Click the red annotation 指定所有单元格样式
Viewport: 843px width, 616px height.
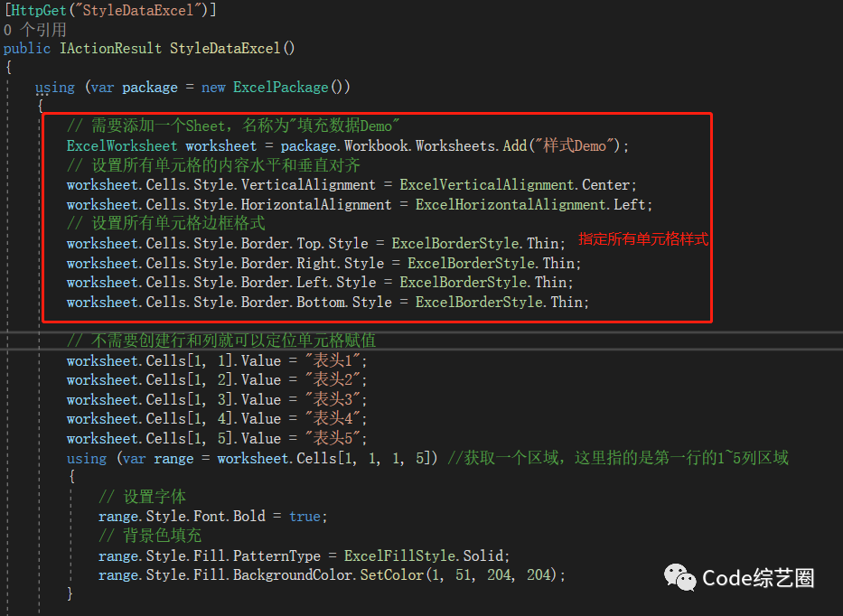tap(643, 239)
